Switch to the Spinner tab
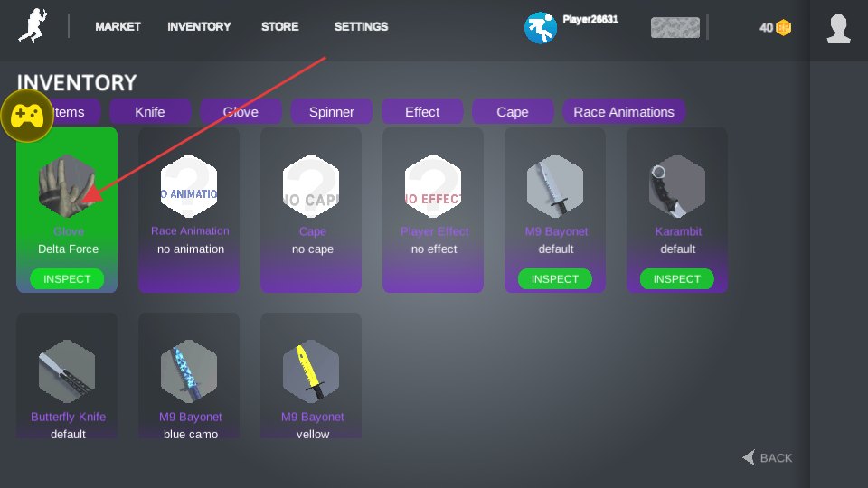The image size is (868, 488). [x=332, y=112]
